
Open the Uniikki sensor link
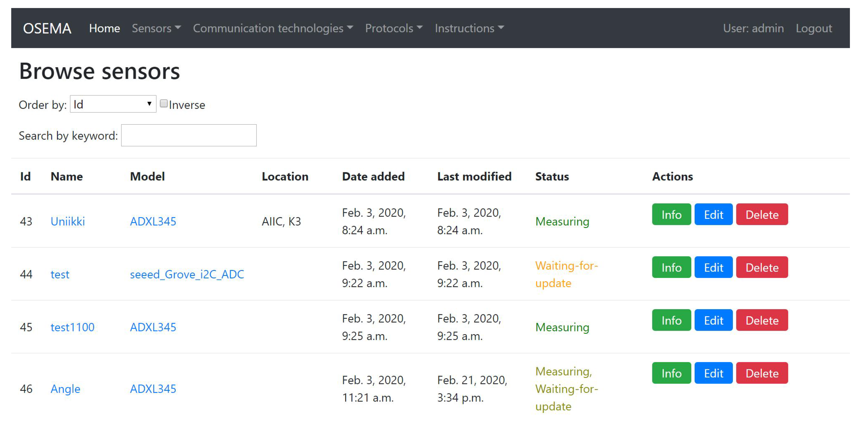click(x=68, y=222)
